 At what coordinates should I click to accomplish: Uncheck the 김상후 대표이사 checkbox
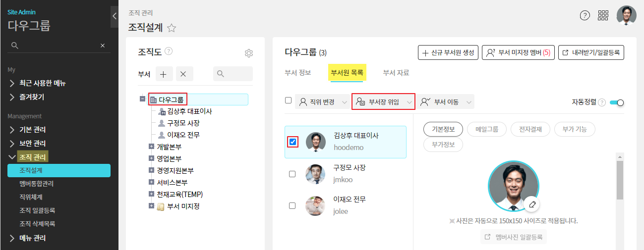coord(293,142)
